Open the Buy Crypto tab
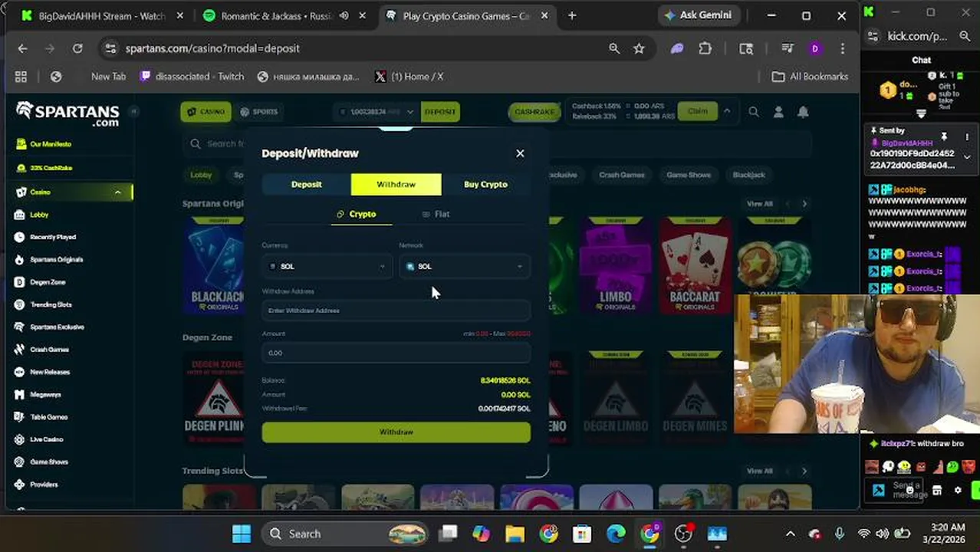Image resolution: width=980 pixels, height=552 pixels. 485,184
